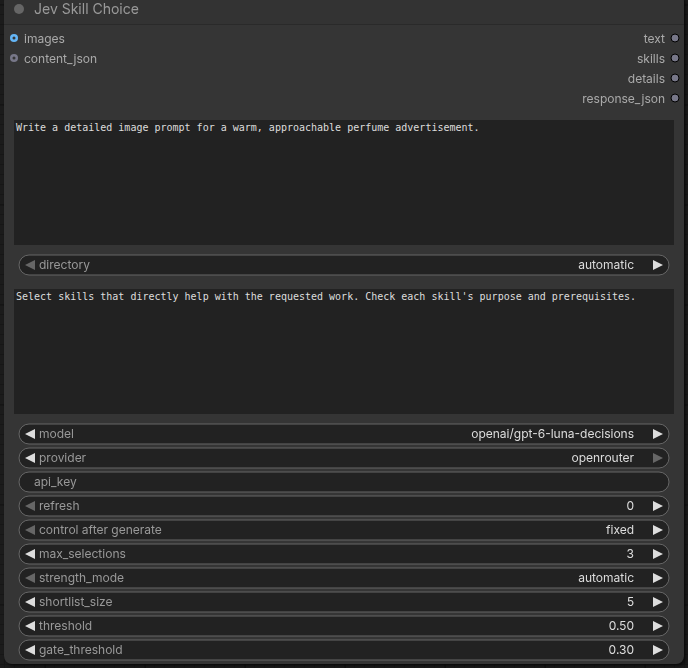Screen dimensions: 688x668
Task: Click the images input connector dot
Action: (x=14, y=38)
